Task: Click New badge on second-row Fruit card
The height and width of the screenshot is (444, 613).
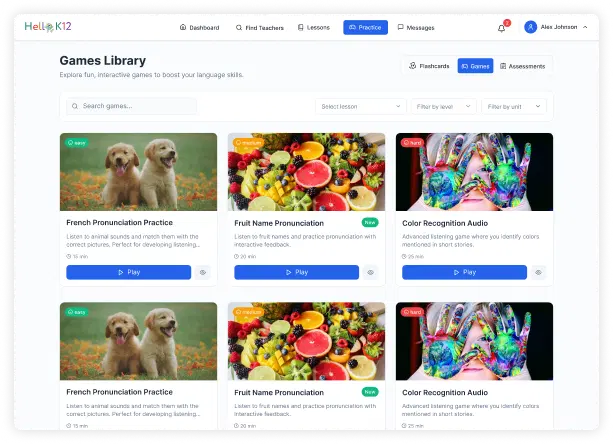Action: pos(370,392)
